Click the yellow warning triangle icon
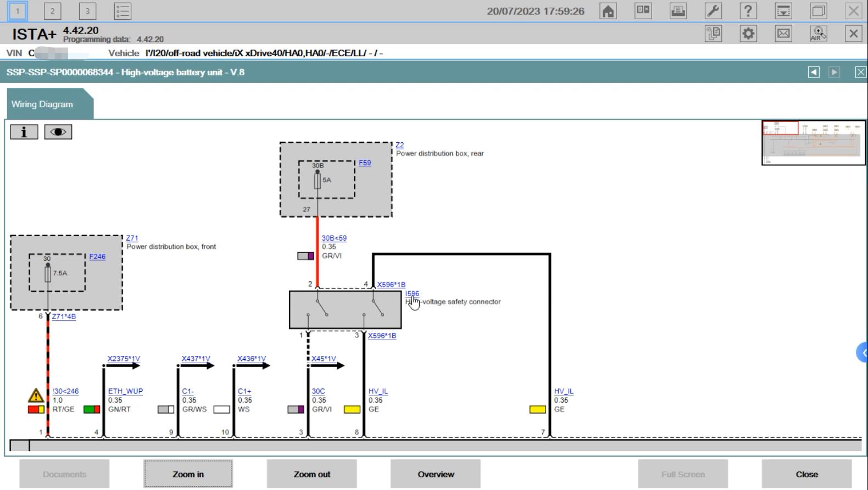This screenshot has height=490, width=868. (x=36, y=396)
